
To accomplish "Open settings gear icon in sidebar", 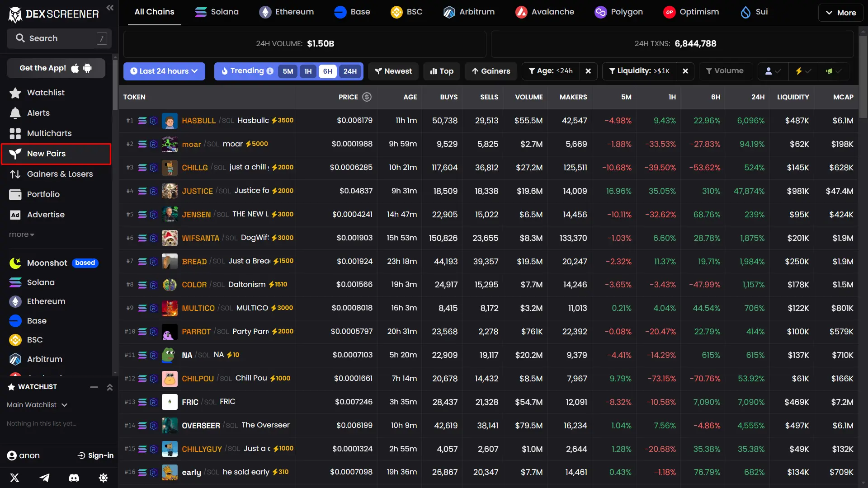I will pos(104,478).
